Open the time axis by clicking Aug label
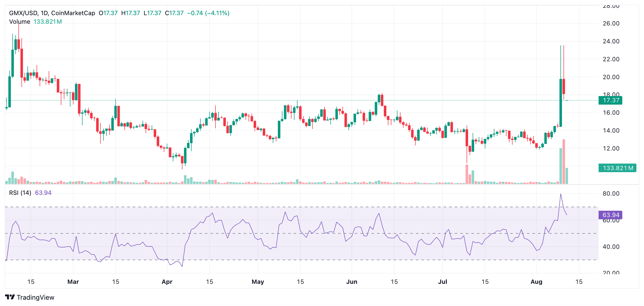The image size is (644, 306). click(x=537, y=282)
